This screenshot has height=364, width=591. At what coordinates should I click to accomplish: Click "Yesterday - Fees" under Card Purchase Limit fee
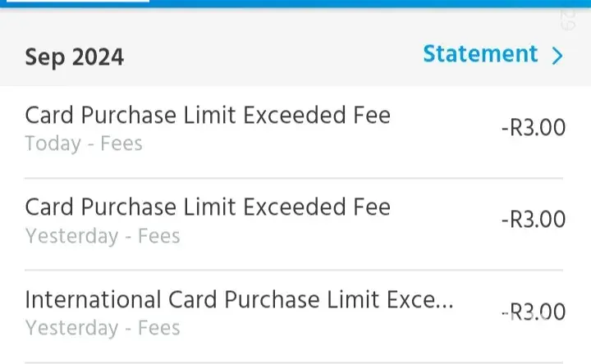(x=103, y=236)
